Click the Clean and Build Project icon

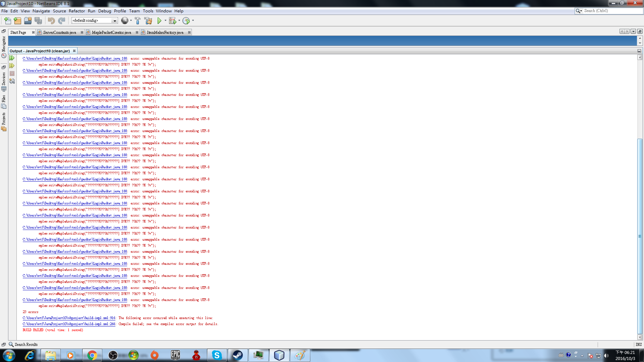[x=148, y=21]
